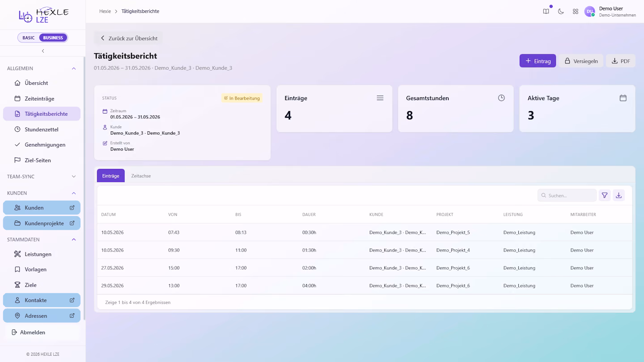Click the calendar icon on Aktive Tage card

(623, 98)
